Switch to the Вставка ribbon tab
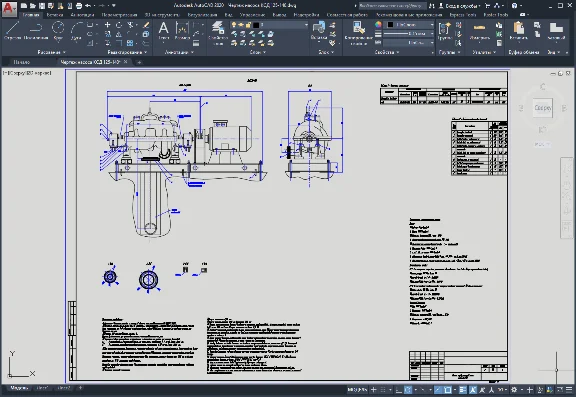Screen dimensions: 576x397 coord(55,15)
